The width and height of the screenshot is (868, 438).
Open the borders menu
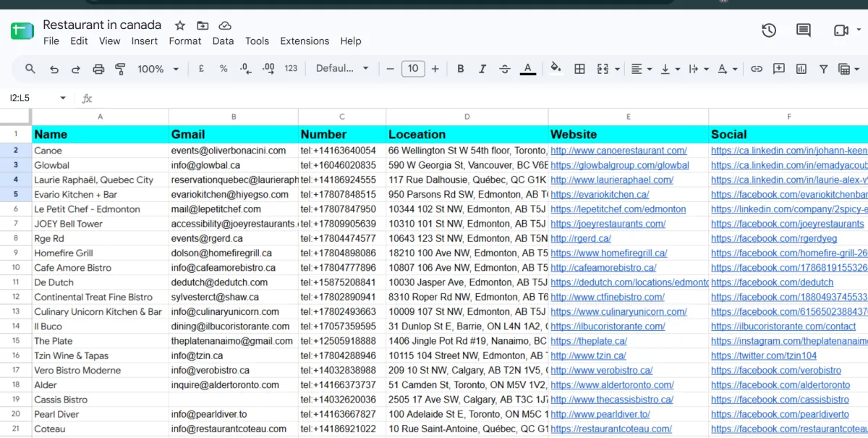(579, 69)
